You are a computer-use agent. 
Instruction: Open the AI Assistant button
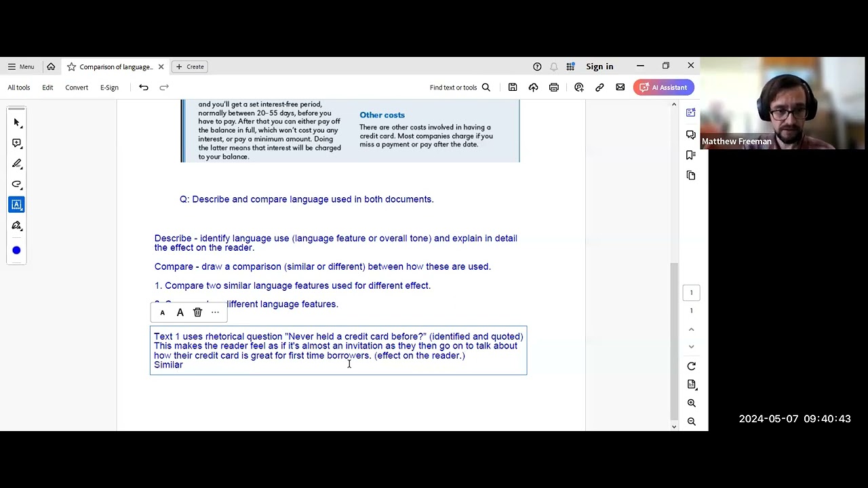pos(663,87)
